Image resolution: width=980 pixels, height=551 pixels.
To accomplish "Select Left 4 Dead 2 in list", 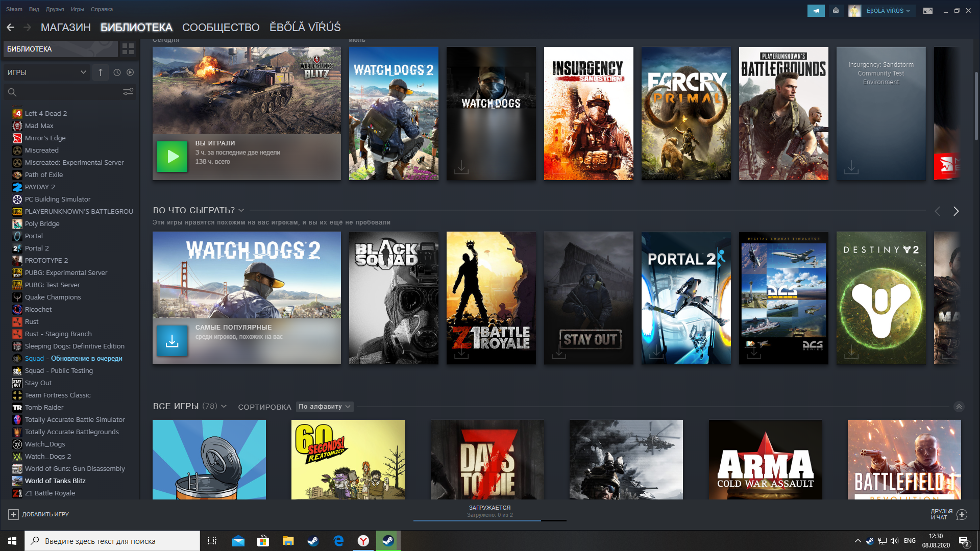I will click(46, 113).
